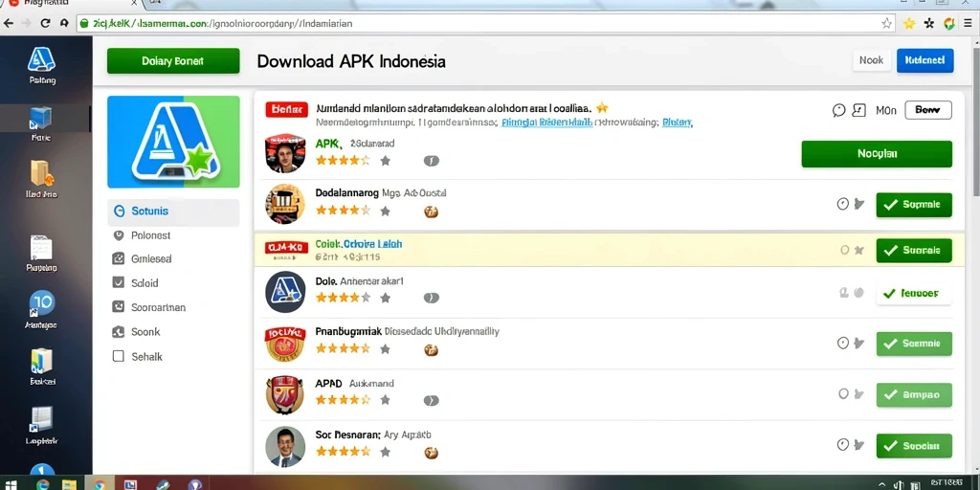
Task: Open the APK row app icon
Action: tap(285, 153)
